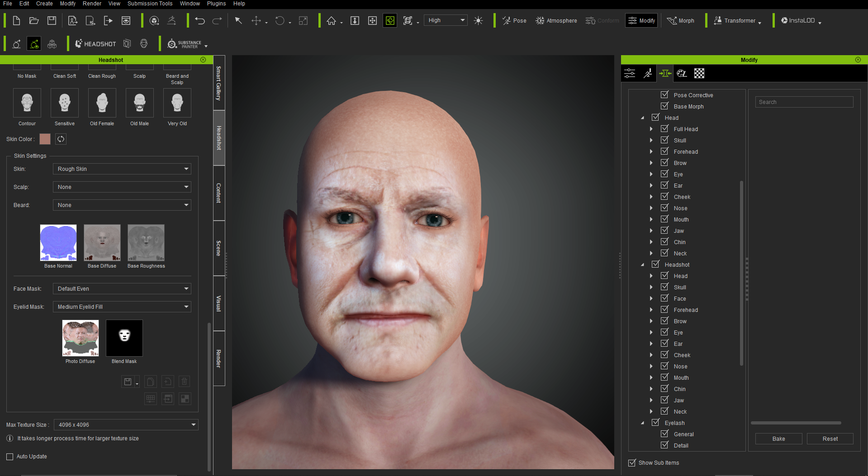The image size is (868, 476).
Task: Toggle the Headshot group checkbox
Action: tap(655, 264)
